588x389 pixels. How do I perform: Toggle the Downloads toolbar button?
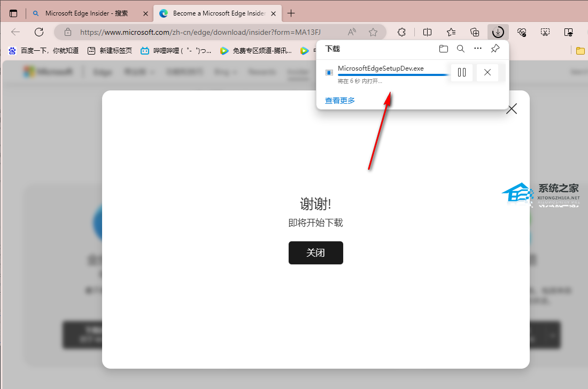(498, 32)
